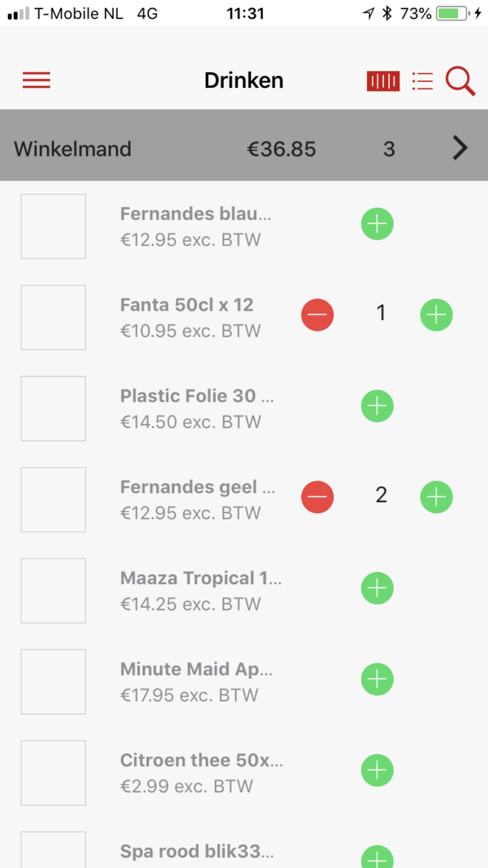Open the Winkelmand cart bar

pos(244,145)
